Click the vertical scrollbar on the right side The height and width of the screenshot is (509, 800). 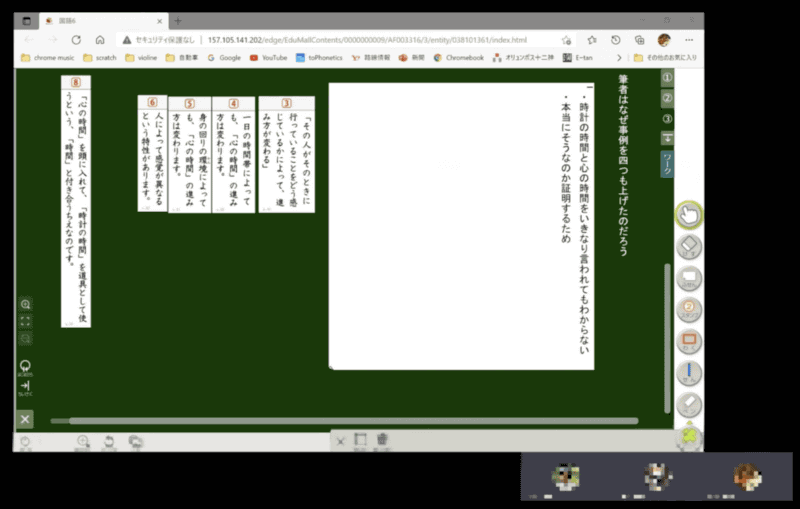tap(667, 338)
